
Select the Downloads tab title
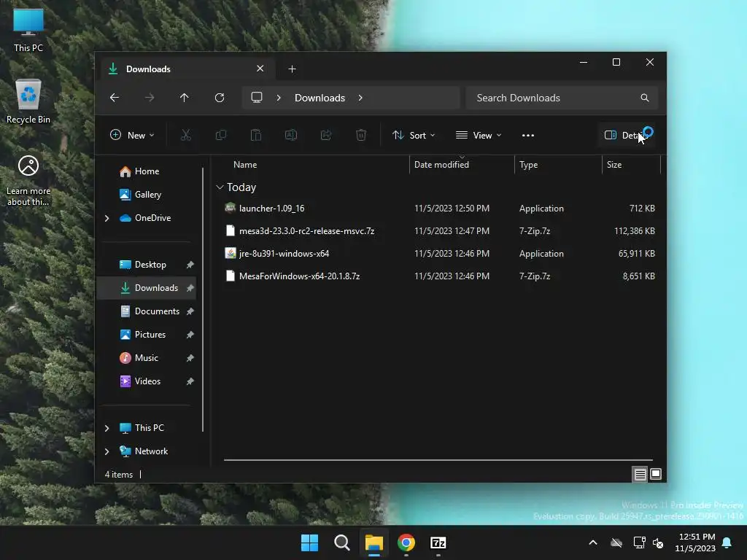tap(148, 69)
